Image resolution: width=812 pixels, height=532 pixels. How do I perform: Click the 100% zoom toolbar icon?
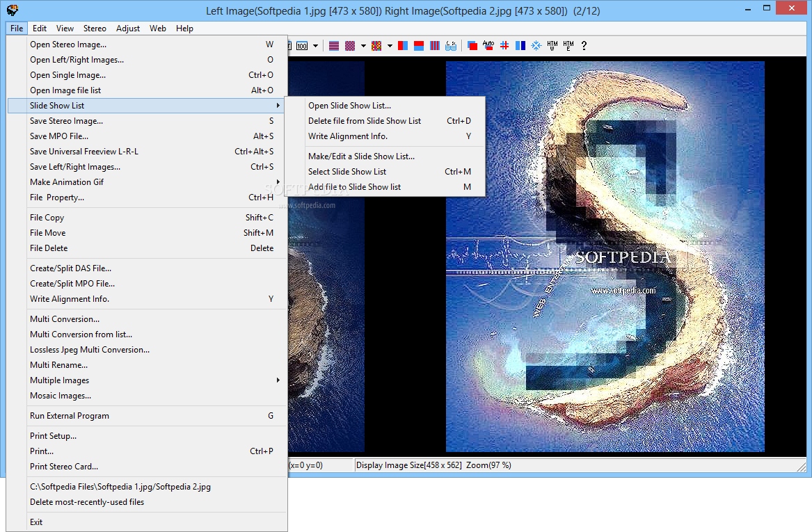click(x=302, y=45)
